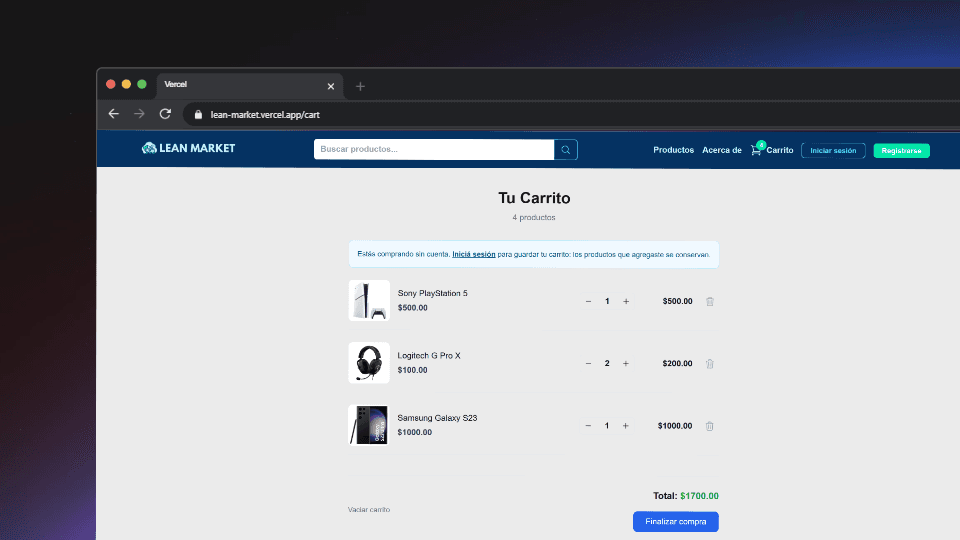Click Finalizar compra button
Viewport: 960px width, 540px height.
point(676,522)
